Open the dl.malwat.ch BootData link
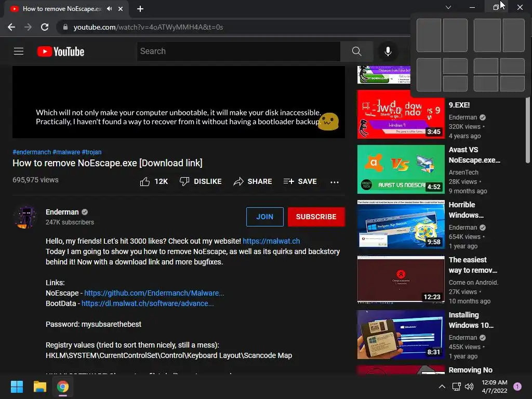532x399 pixels. [x=148, y=303]
